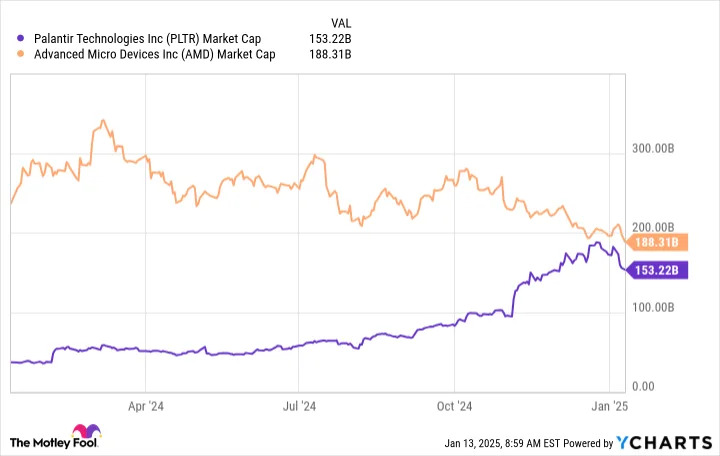Click the orange AMD legend dot
720x456 pixels.
point(20,54)
